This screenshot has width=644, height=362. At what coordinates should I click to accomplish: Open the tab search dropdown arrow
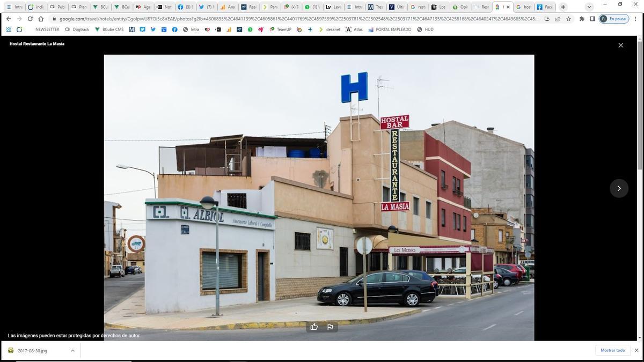(589, 6)
